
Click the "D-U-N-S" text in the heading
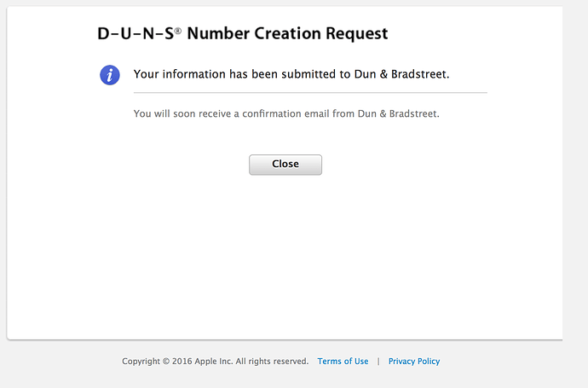[135, 33]
